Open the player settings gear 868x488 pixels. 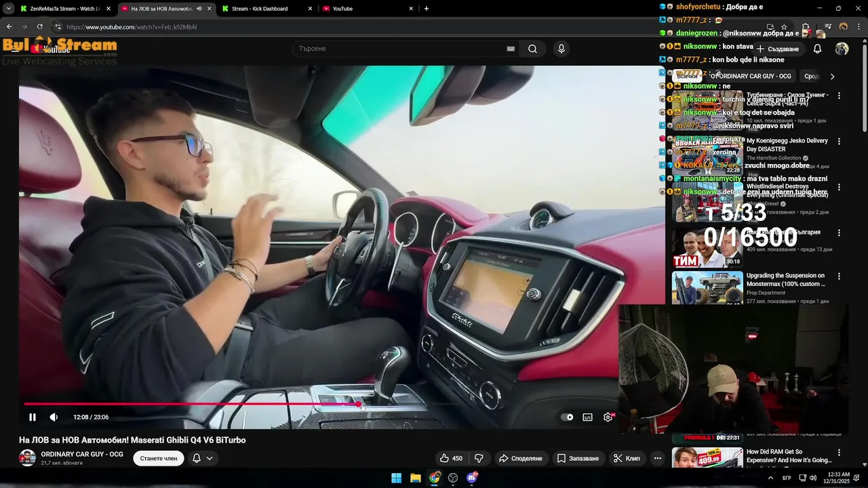pyautogui.click(x=608, y=418)
